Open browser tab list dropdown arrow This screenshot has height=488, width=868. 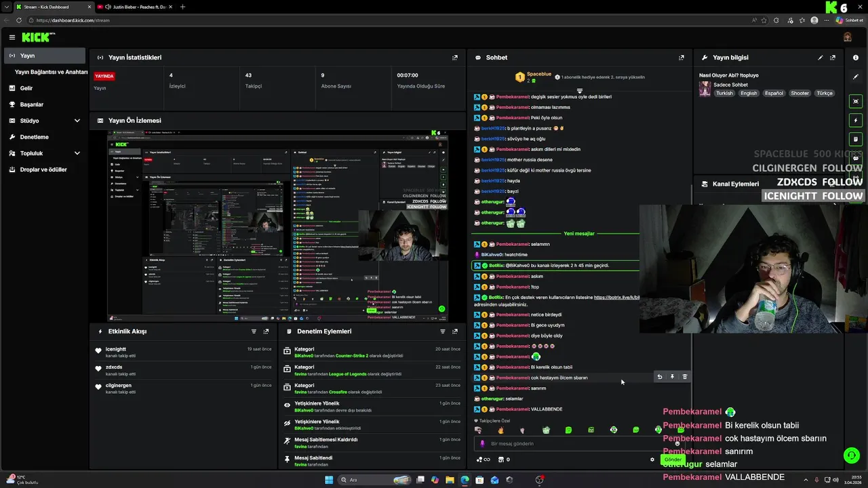(x=7, y=7)
